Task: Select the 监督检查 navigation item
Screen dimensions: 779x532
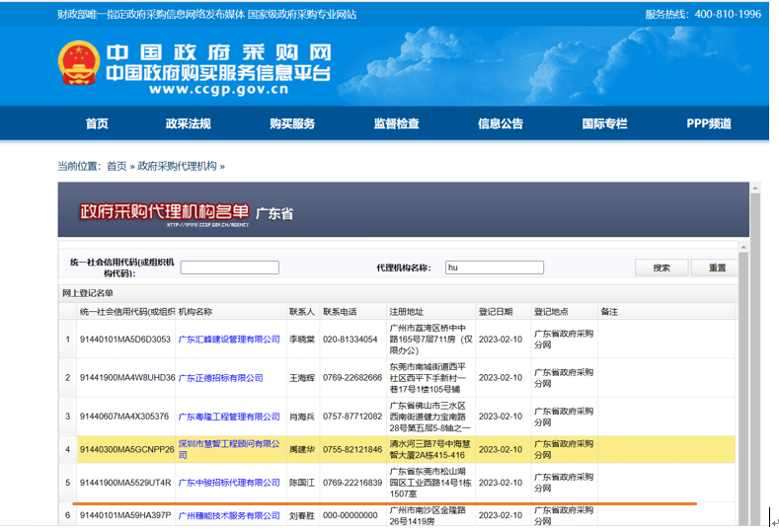Action: (397, 123)
